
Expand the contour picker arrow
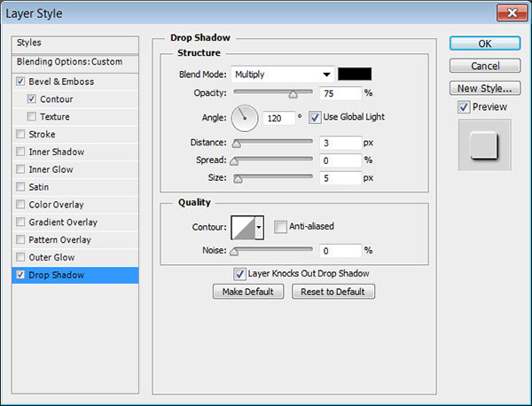pyautogui.click(x=259, y=228)
